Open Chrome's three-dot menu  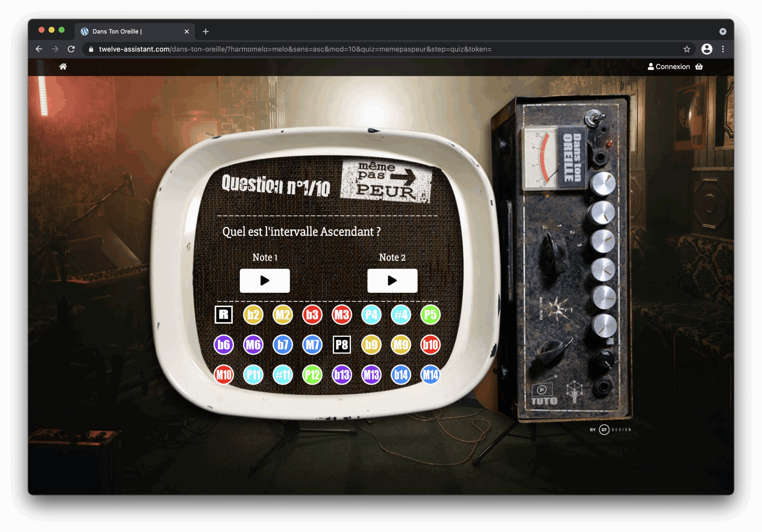pos(723,49)
